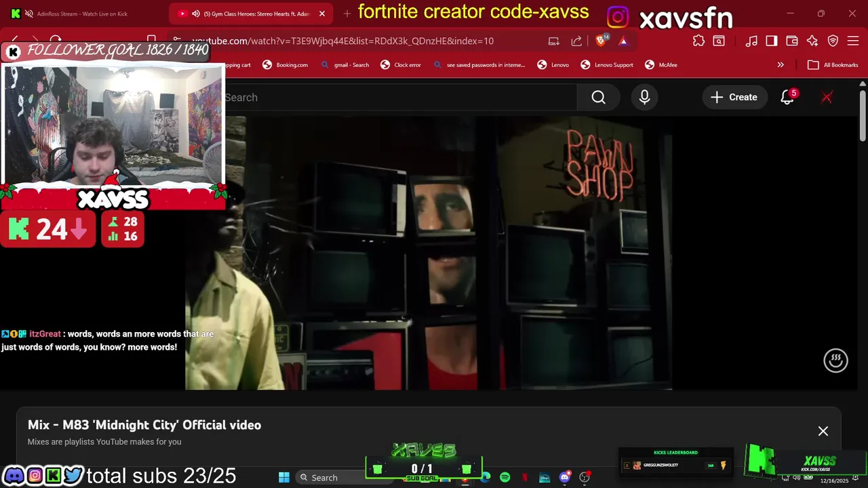Open a new browser tab
Image resolution: width=868 pixels, height=488 pixels.
click(347, 14)
